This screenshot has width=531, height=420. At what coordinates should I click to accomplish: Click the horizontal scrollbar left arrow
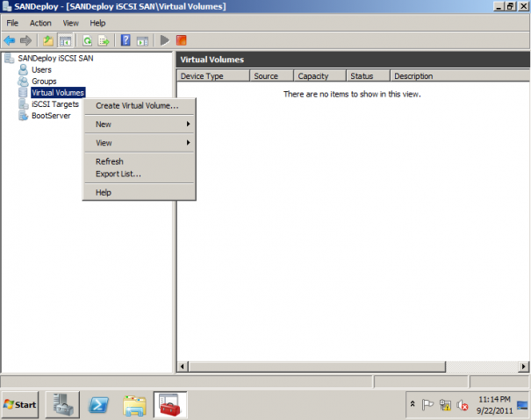click(x=183, y=367)
